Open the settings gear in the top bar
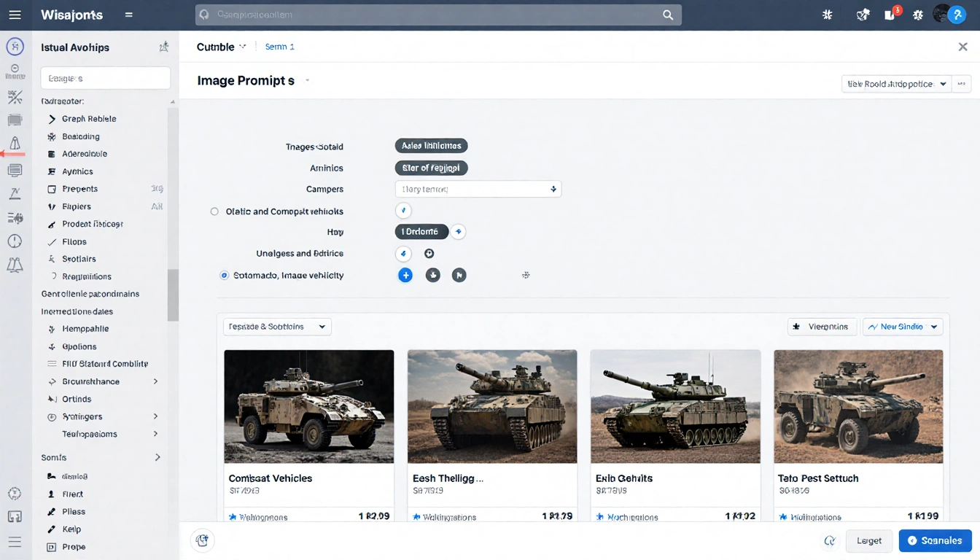The height and width of the screenshot is (560, 980). [918, 14]
